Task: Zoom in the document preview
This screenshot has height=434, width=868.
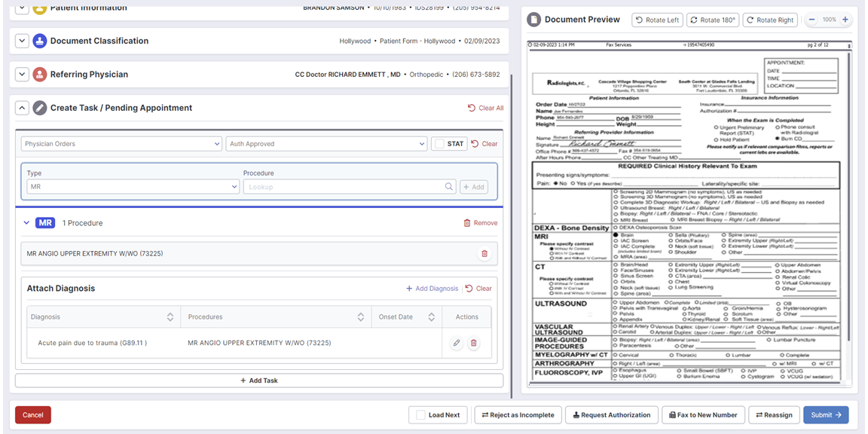Action: [x=845, y=20]
